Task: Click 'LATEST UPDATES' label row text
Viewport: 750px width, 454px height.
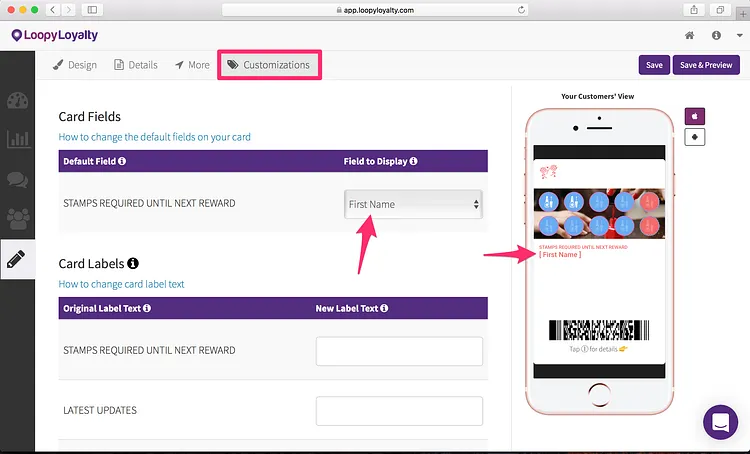Action: coord(100,410)
